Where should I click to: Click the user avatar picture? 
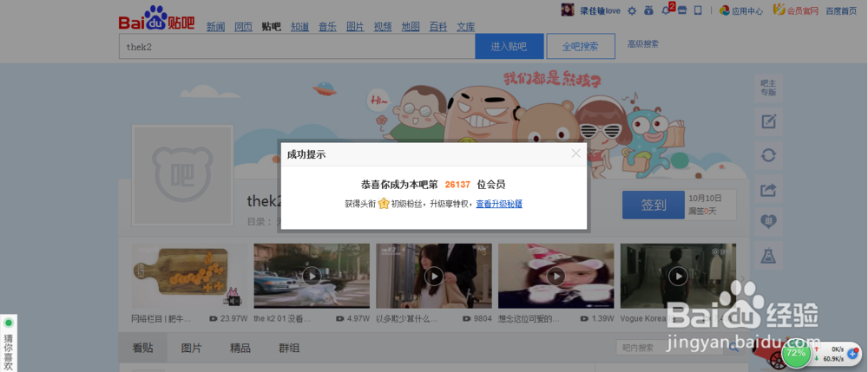(568, 10)
